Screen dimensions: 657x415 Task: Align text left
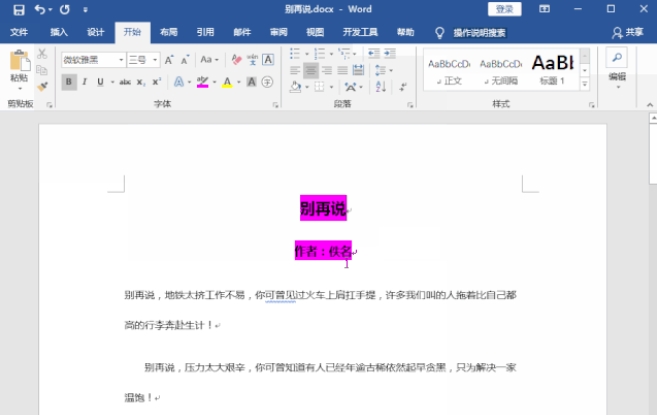click(x=295, y=70)
